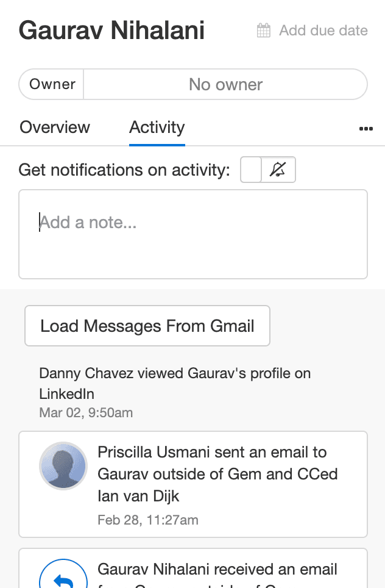385x588 pixels.
Task: Click the blue reply arrow icon
Action: point(63,573)
